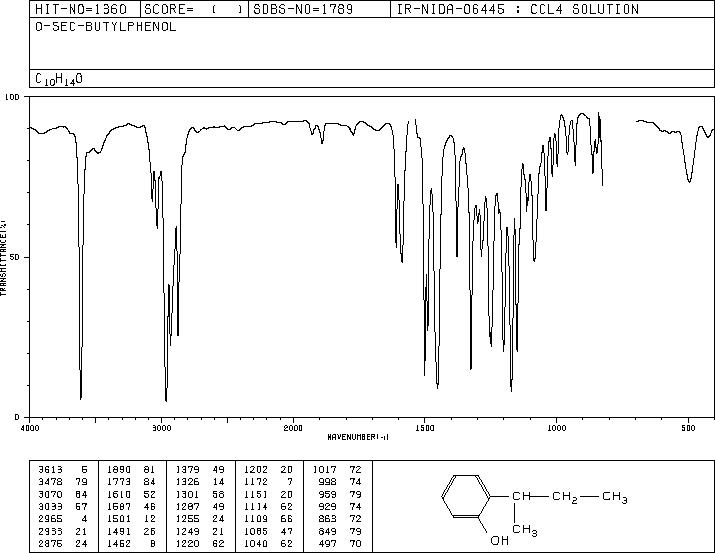715x553 pixels.
Task: Click the 1151 peak wavenumber
Action: coord(256,494)
